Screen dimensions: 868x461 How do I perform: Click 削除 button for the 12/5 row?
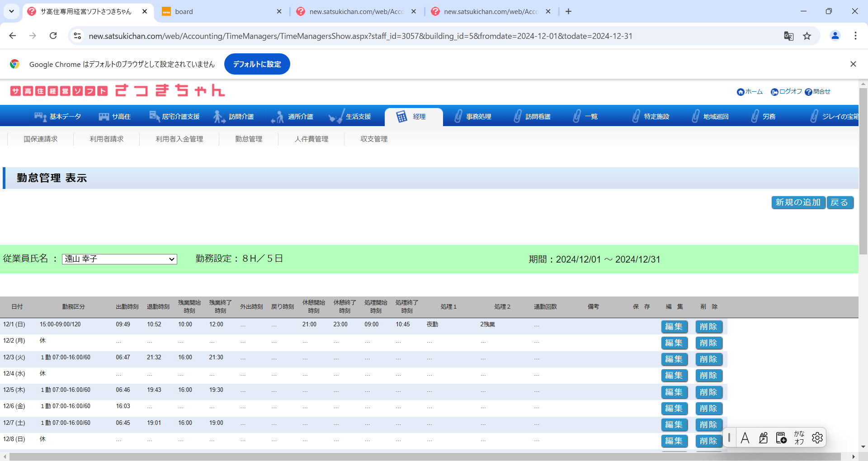click(708, 392)
